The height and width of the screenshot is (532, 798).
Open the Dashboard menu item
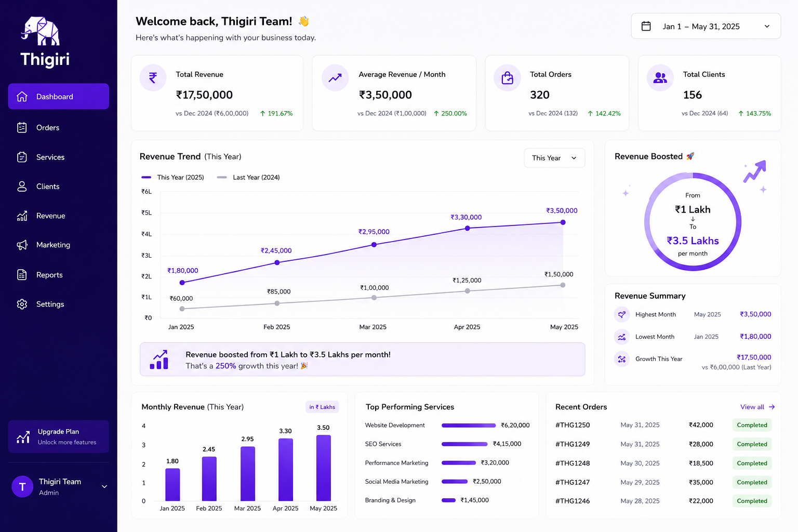coord(59,96)
